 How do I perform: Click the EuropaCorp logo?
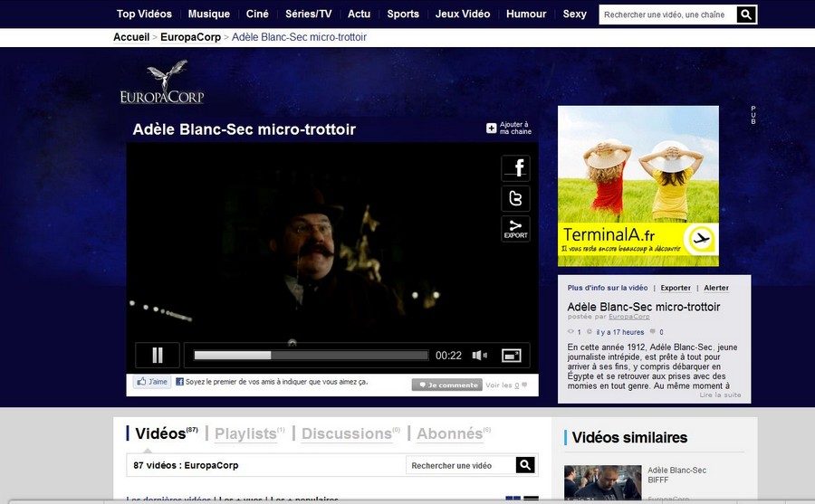(162, 83)
